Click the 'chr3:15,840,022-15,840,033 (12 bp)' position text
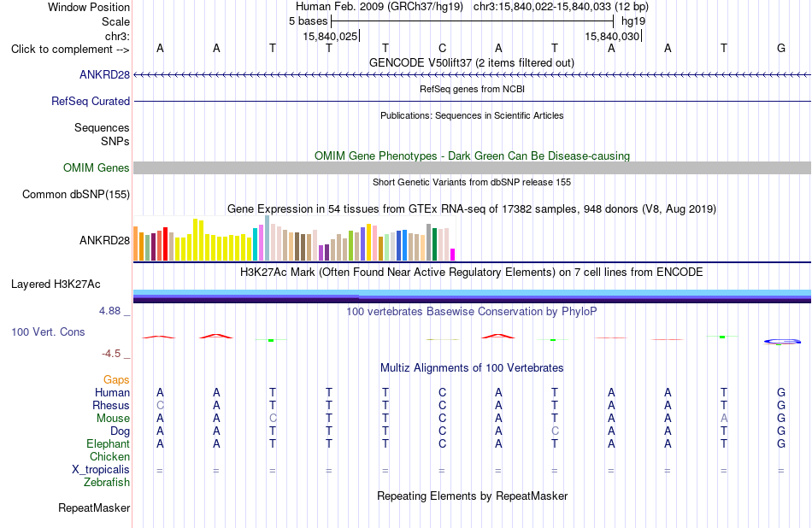 pyautogui.click(x=561, y=7)
